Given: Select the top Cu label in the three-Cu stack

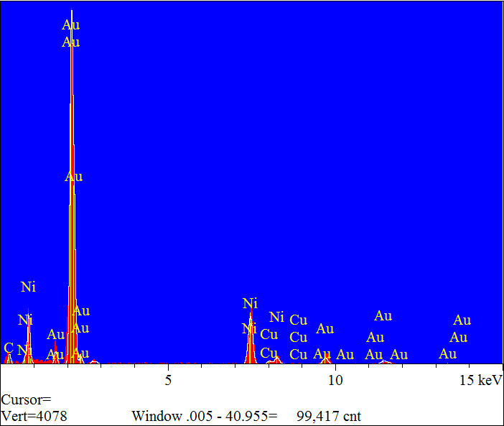Looking at the screenshot, I should point(299,320).
